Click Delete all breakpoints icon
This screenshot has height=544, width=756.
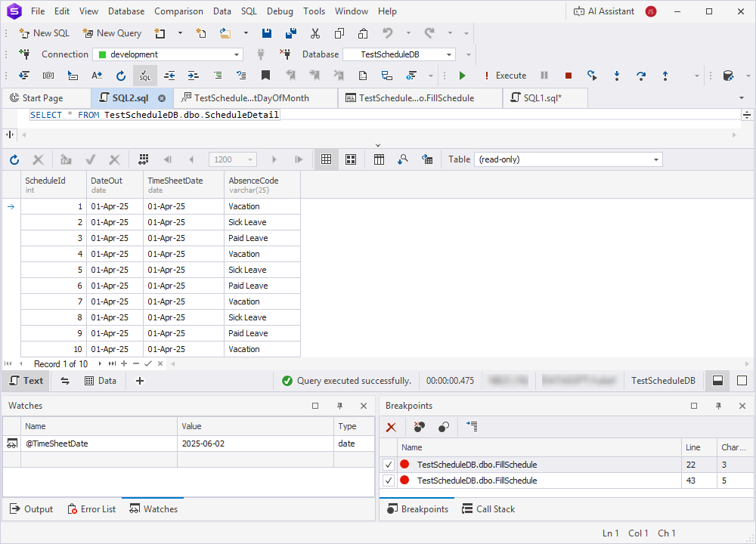[x=391, y=427]
